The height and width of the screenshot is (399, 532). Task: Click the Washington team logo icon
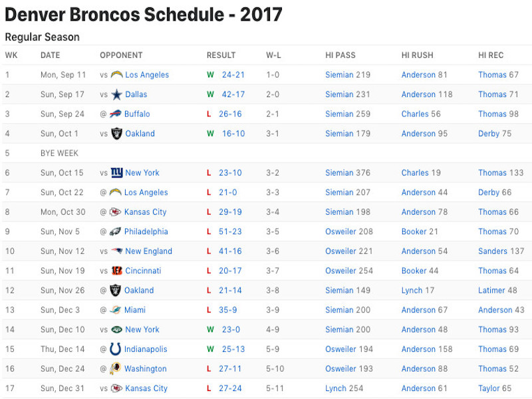[x=115, y=369]
